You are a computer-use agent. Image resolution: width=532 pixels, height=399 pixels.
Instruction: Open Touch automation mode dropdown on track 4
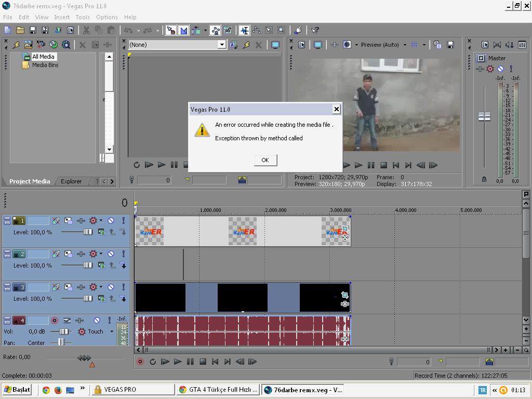(111, 331)
